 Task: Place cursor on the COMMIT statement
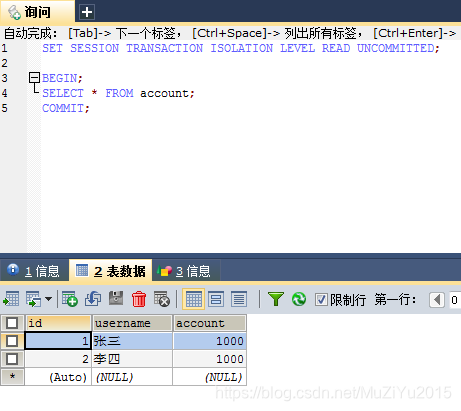pos(66,108)
